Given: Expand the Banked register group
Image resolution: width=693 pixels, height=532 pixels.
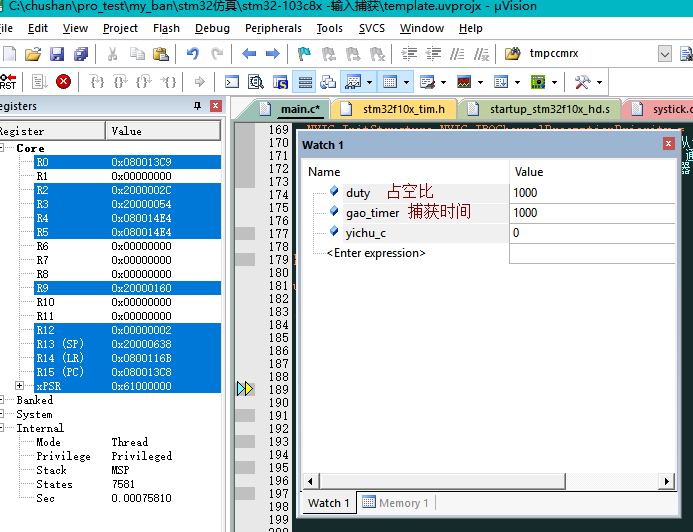Looking at the screenshot, I should [2, 400].
